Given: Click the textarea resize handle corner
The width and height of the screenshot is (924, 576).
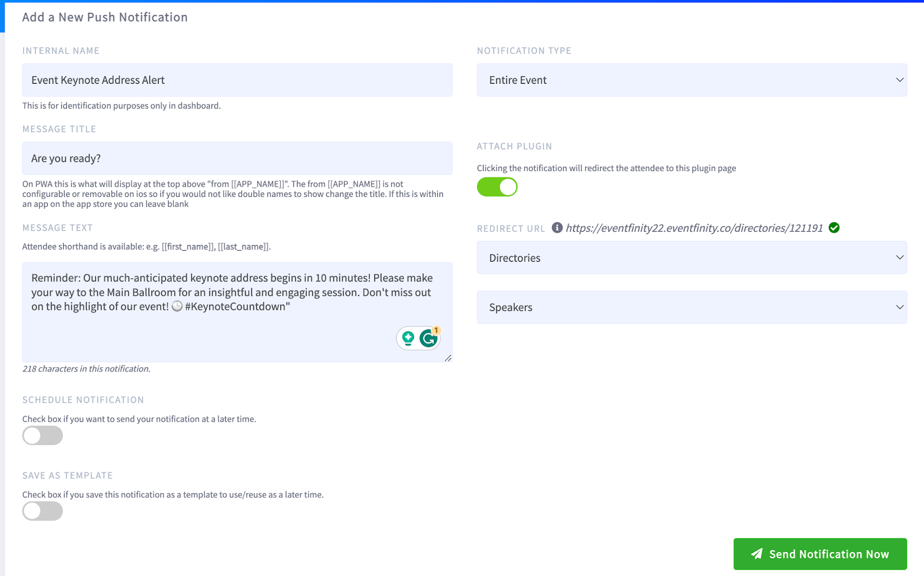Looking at the screenshot, I should 448,358.
